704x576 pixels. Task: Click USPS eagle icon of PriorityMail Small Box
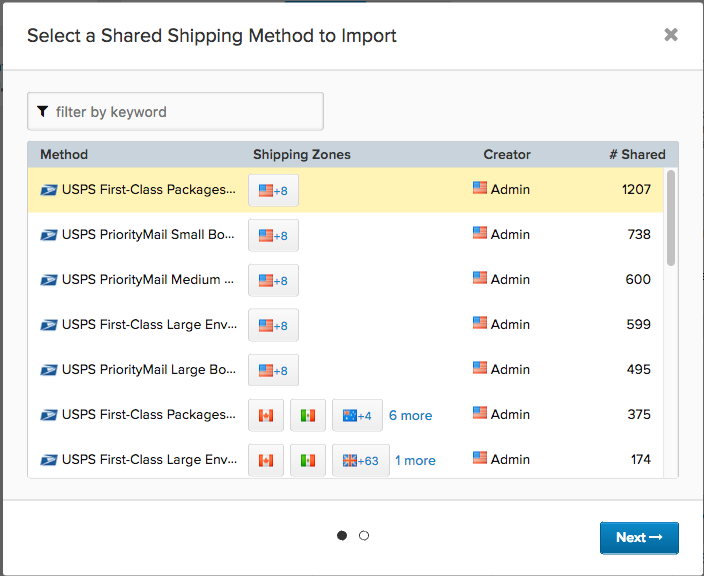pos(49,235)
